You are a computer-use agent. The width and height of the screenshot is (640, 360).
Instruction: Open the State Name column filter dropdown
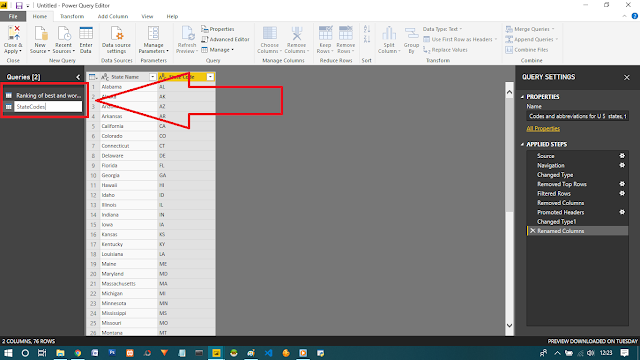pos(152,77)
